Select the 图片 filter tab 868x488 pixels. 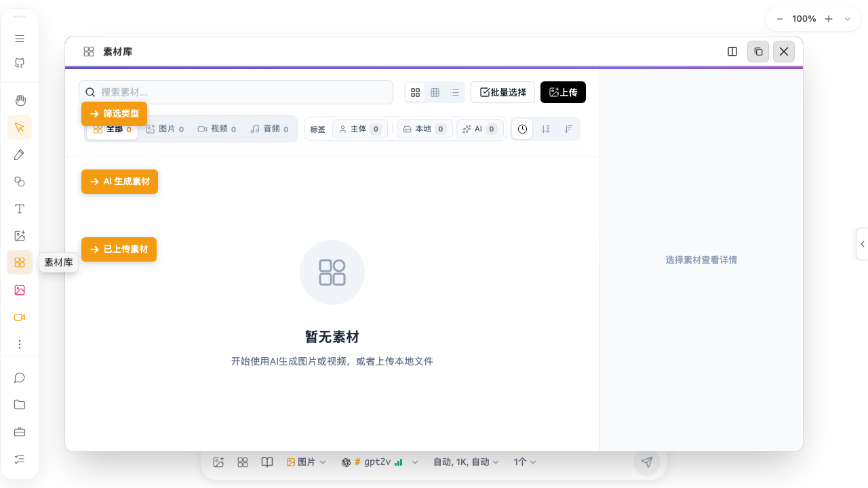(x=165, y=129)
